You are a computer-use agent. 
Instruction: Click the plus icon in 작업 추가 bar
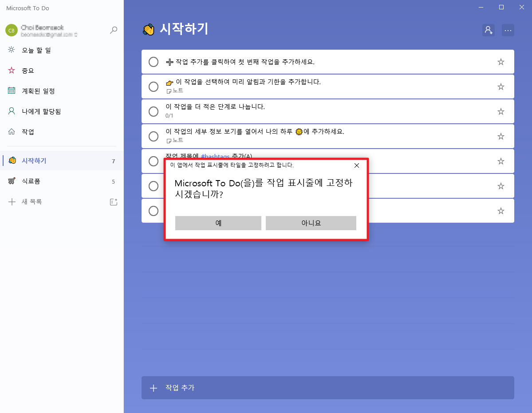pyautogui.click(x=154, y=388)
